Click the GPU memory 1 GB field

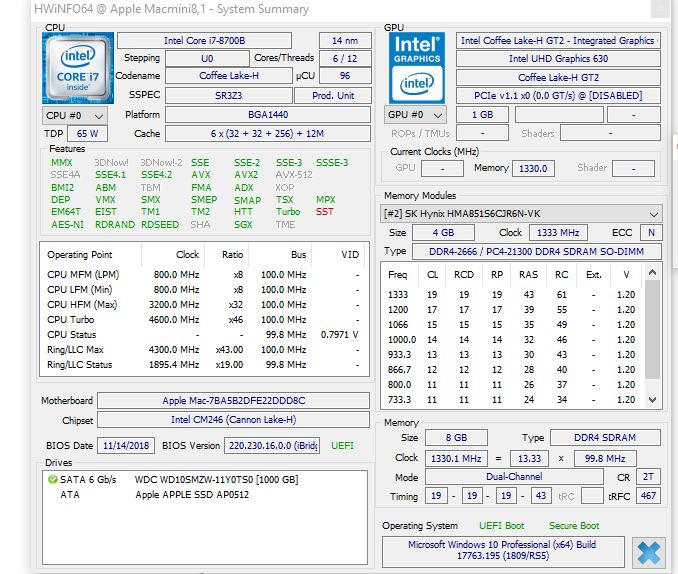click(483, 115)
